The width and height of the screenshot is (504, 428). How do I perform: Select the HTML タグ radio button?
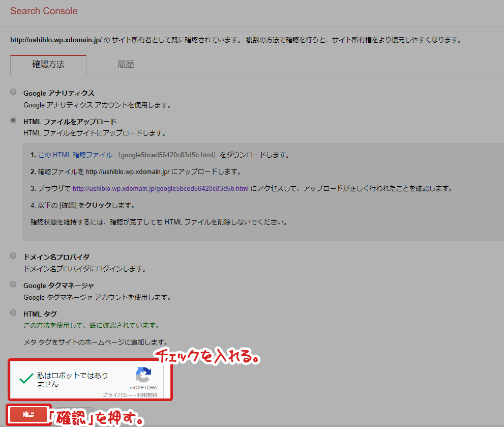(x=13, y=312)
